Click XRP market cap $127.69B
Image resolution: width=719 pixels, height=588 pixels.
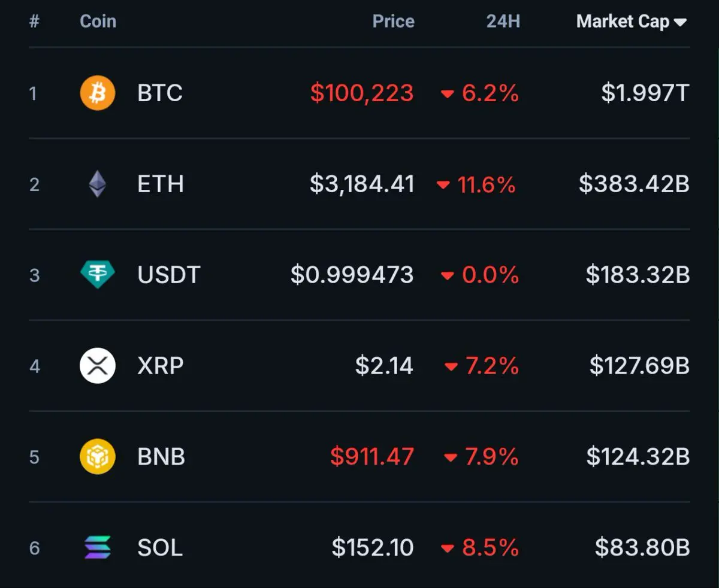coord(640,366)
